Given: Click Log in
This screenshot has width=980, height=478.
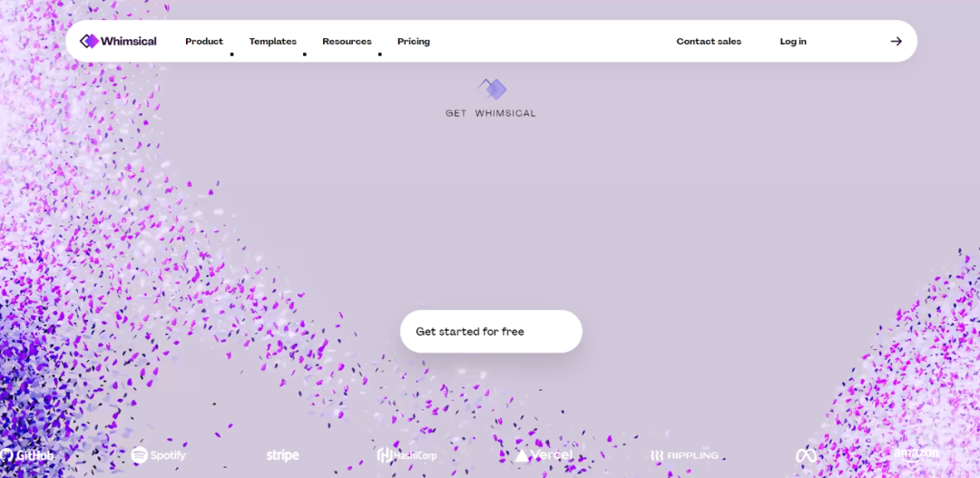Looking at the screenshot, I should (x=793, y=41).
